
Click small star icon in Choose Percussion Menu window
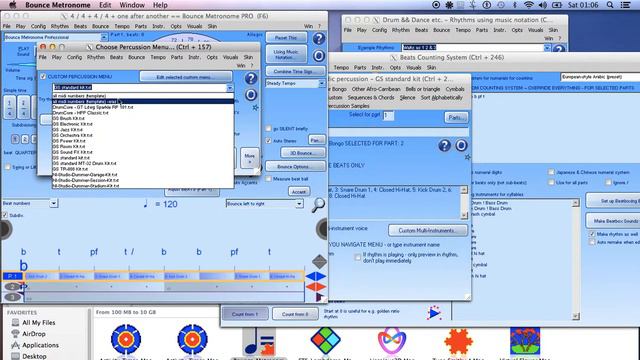tap(255, 108)
